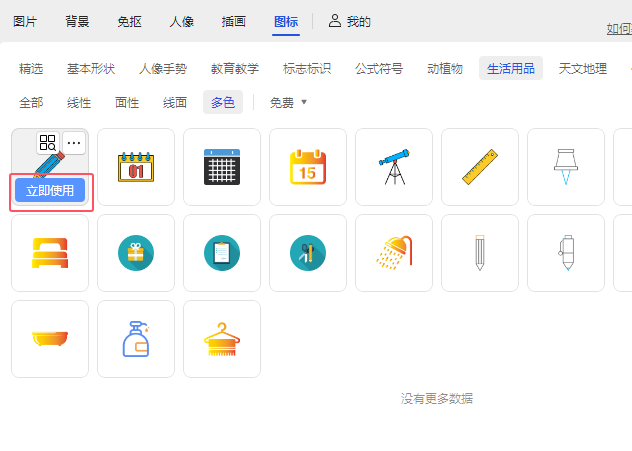
Task: Choose the 精选 category
Action: coord(31,69)
